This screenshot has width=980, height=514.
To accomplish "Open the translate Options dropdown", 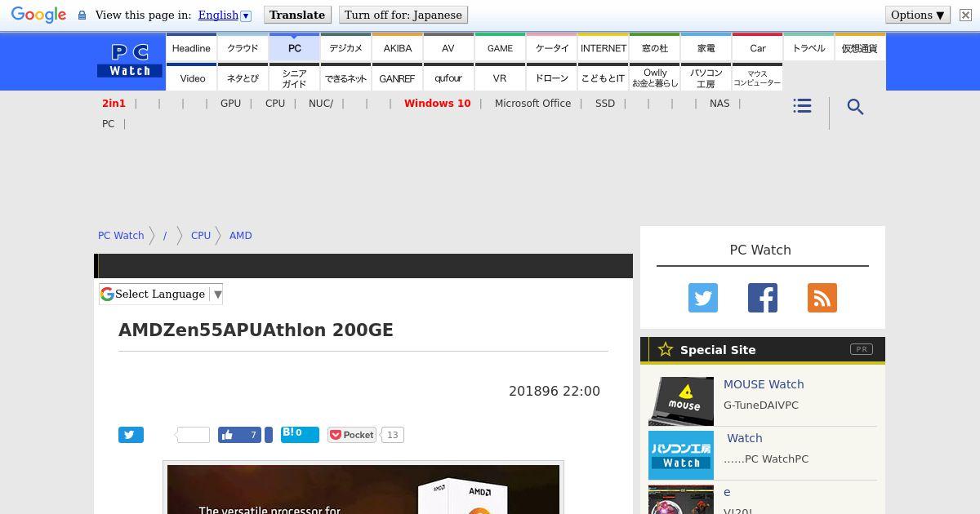I will click(917, 15).
